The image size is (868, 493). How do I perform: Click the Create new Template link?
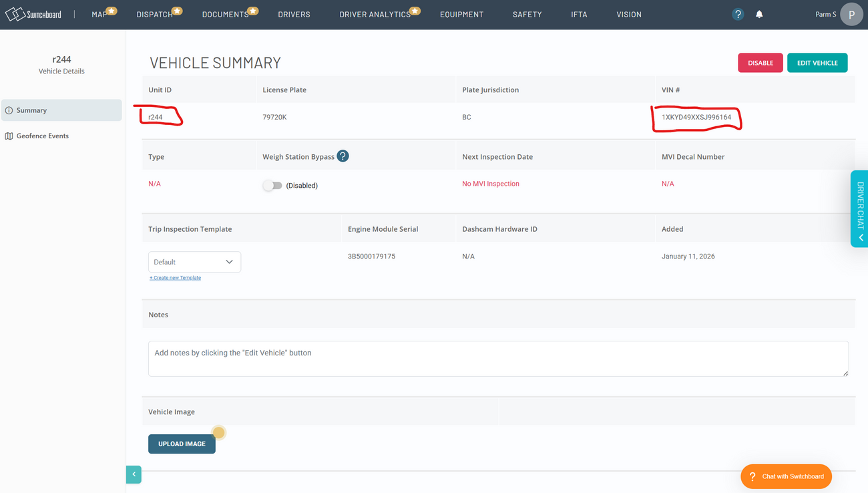click(x=175, y=277)
